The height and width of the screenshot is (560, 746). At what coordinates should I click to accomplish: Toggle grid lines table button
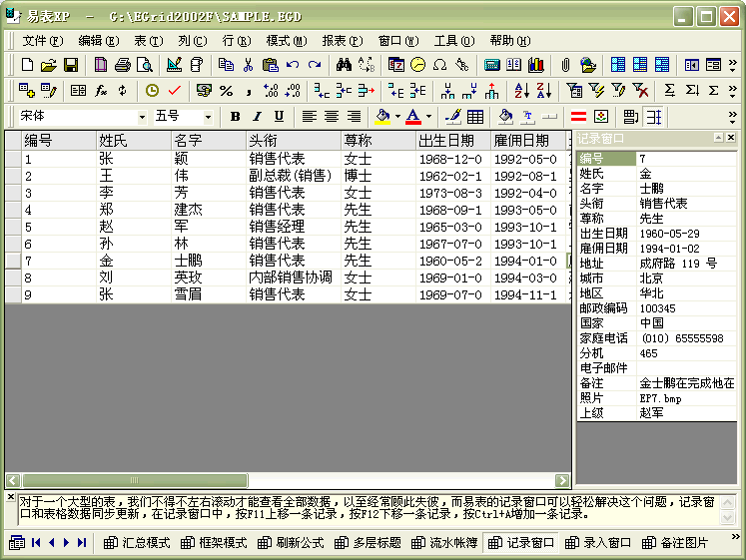coord(475,117)
